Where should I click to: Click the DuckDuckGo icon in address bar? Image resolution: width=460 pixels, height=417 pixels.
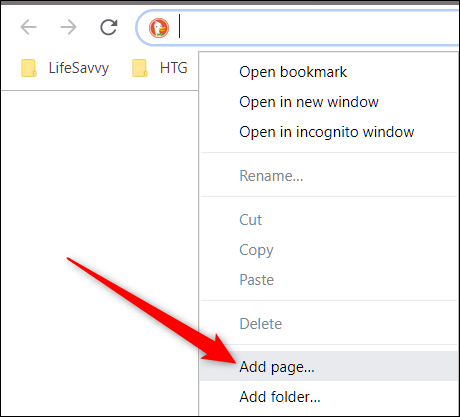(159, 28)
